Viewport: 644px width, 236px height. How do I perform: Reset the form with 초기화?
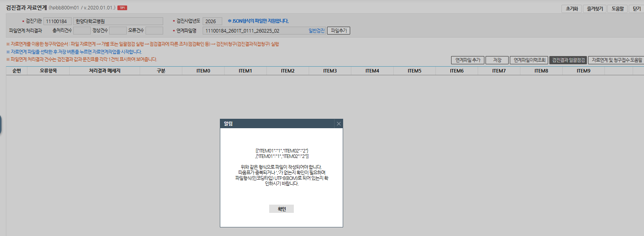tap(572, 9)
